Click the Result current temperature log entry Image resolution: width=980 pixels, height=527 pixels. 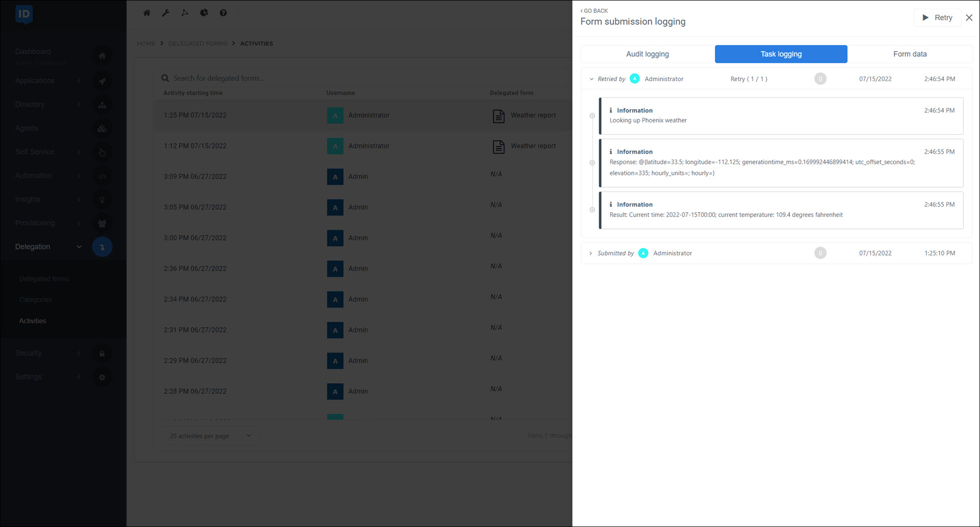pyautogui.click(x=781, y=210)
